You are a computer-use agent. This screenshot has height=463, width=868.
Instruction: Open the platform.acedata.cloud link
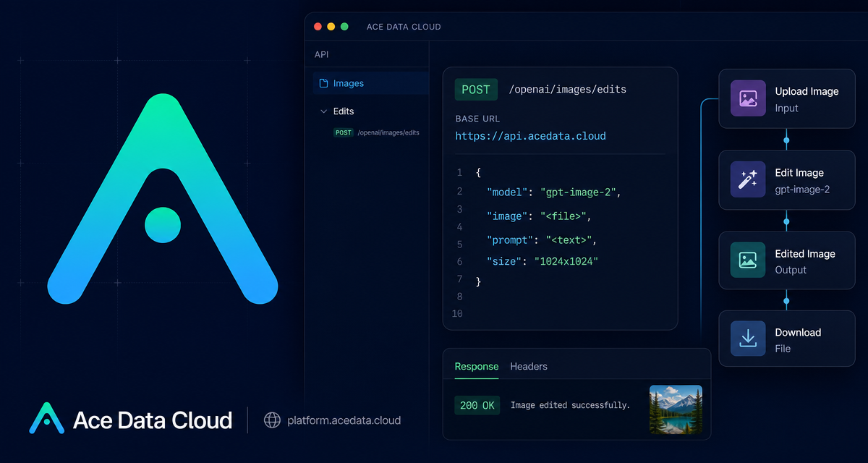tap(344, 420)
